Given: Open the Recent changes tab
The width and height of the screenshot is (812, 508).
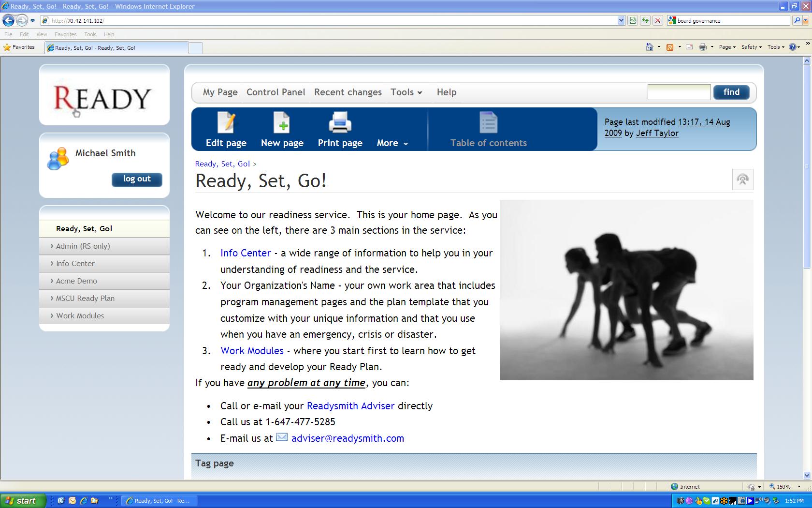Looking at the screenshot, I should (348, 92).
